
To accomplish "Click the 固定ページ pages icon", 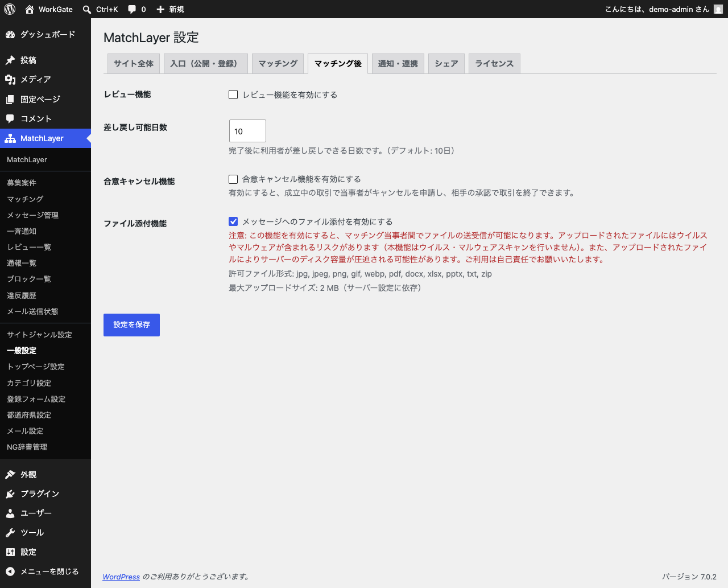I will tap(10, 100).
